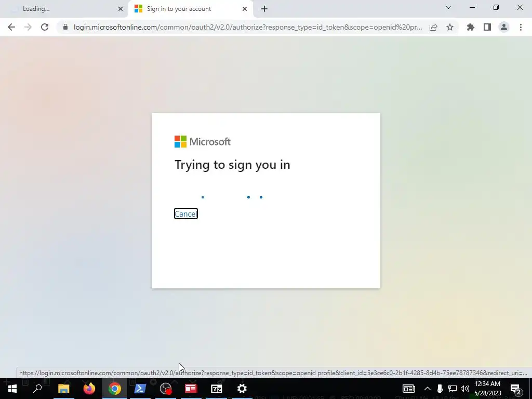Open the clock showing 12:34 AM
The height and width of the screenshot is (399, 532).
pos(487,389)
